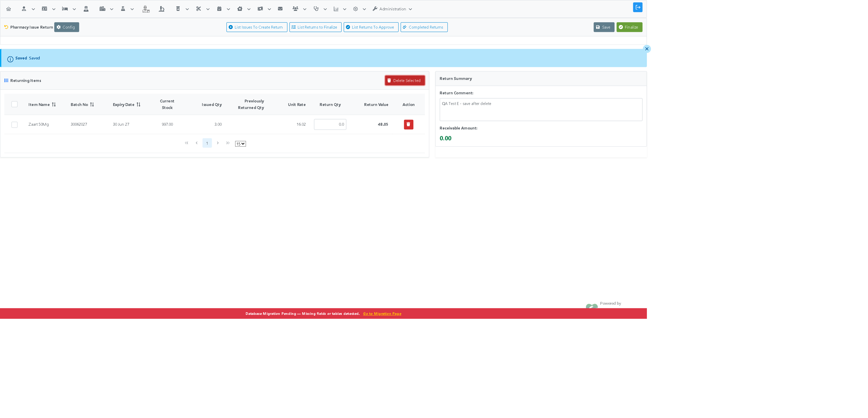Open the nurse icon in navbar
Image resolution: width=868 pixels, height=418 pixels.
[86, 9]
